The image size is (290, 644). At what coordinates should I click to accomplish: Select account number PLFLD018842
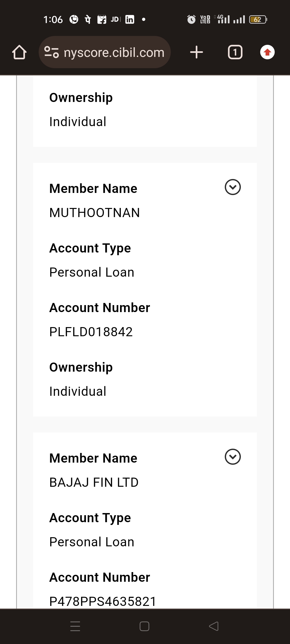click(91, 332)
